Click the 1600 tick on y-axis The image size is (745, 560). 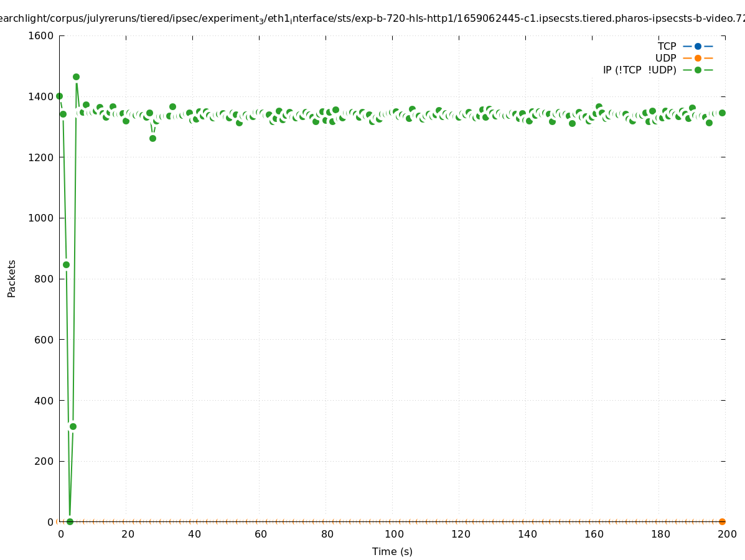[x=41, y=35]
